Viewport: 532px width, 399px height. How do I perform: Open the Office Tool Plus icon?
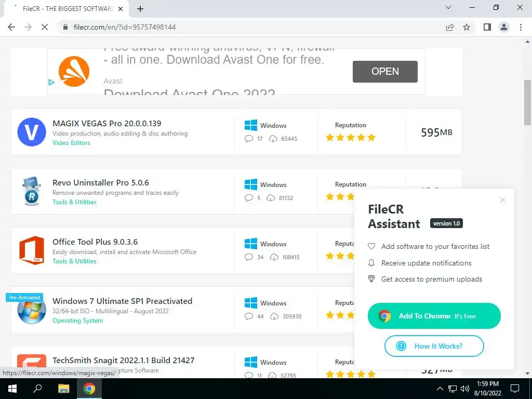32,250
